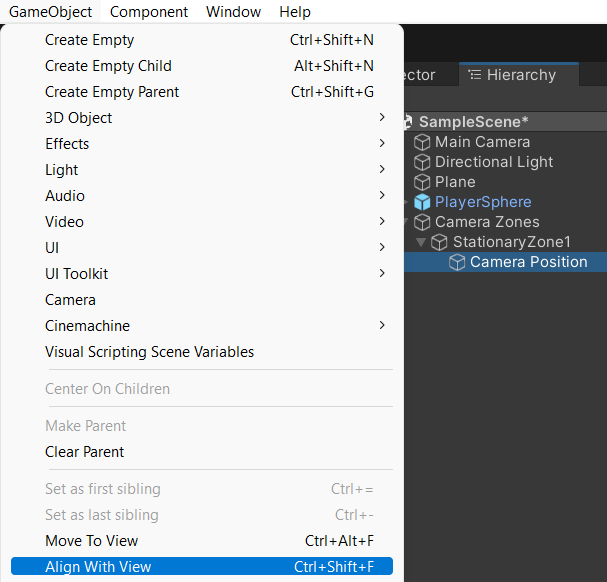Image resolution: width=607 pixels, height=582 pixels.
Task: Click the Unity scene icon beside SampleScene
Action: coord(408,122)
